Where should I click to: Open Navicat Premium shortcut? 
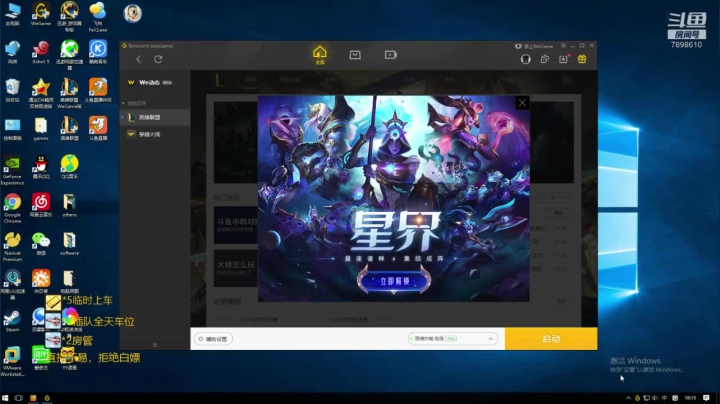pyautogui.click(x=12, y=247)
